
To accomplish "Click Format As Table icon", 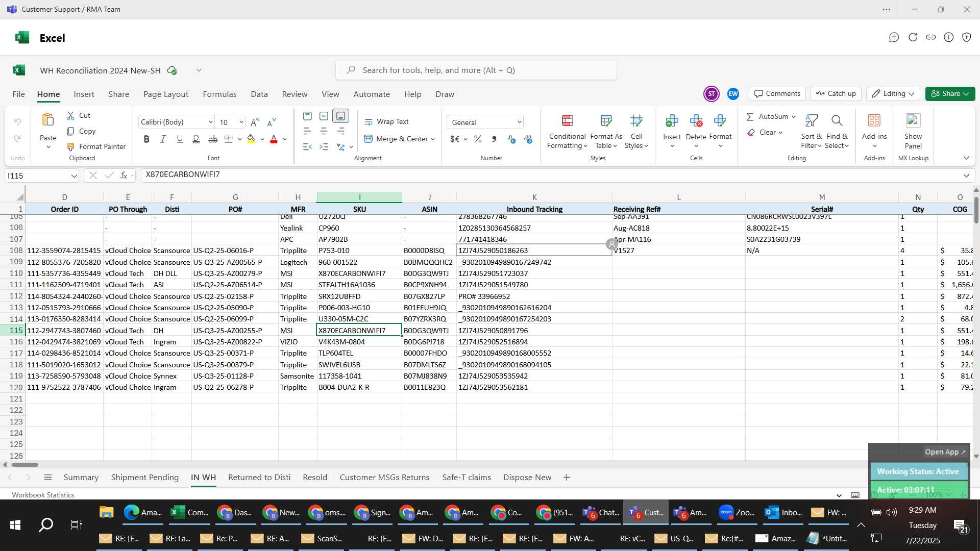I will pos(606,121).
